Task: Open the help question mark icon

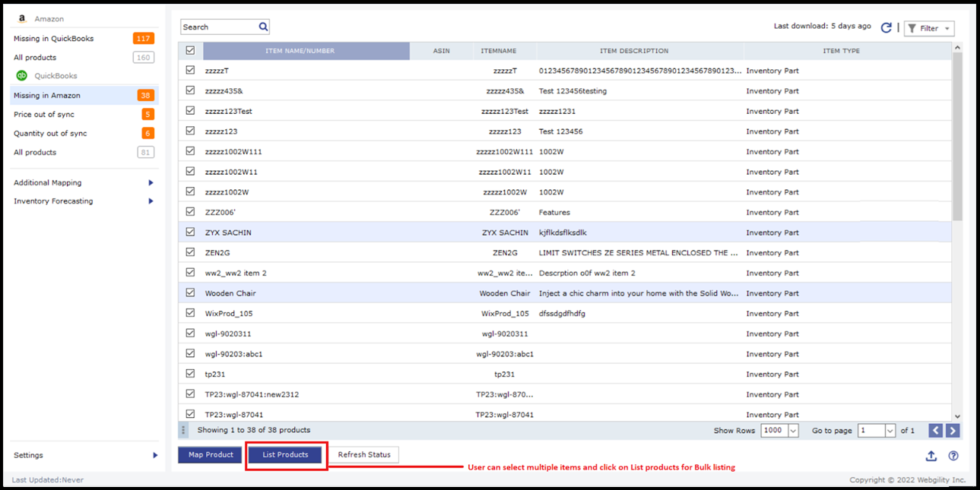Action: [953, 456]
